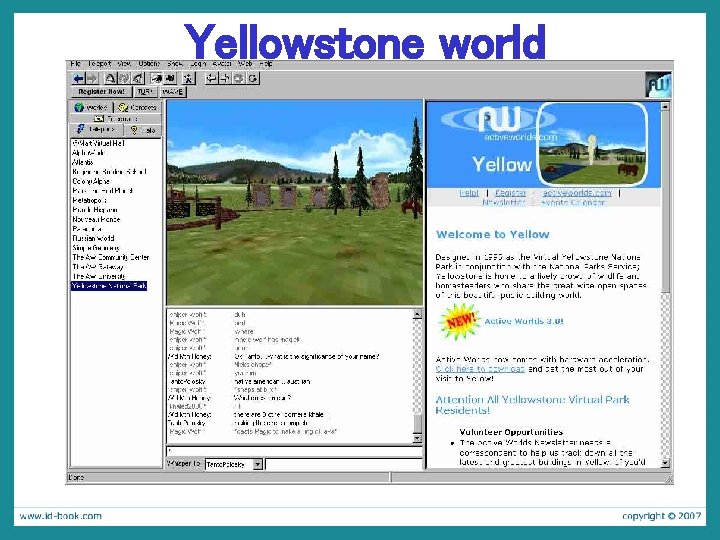Select @Mart Virtual Mall in teleport list
720x540 pixels.
click(x=98, y=143)
